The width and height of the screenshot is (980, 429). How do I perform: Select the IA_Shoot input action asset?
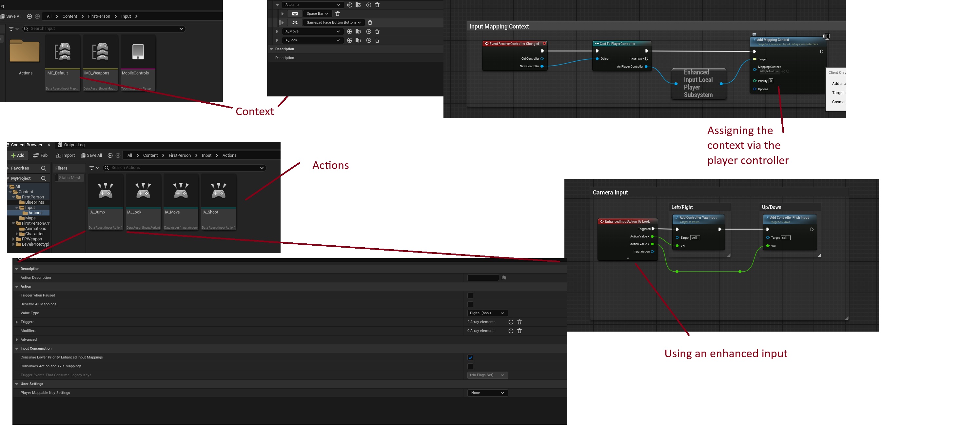[218, 202]
